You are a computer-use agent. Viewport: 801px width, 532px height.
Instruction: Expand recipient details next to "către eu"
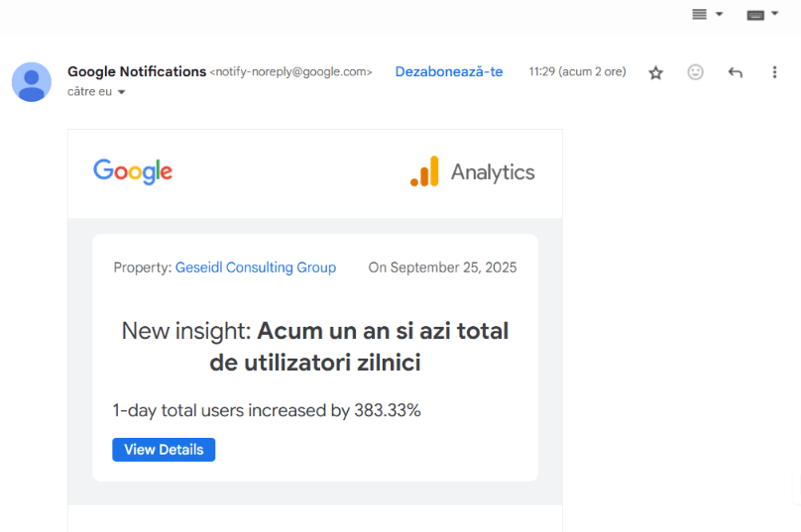[x=122, y=92]
